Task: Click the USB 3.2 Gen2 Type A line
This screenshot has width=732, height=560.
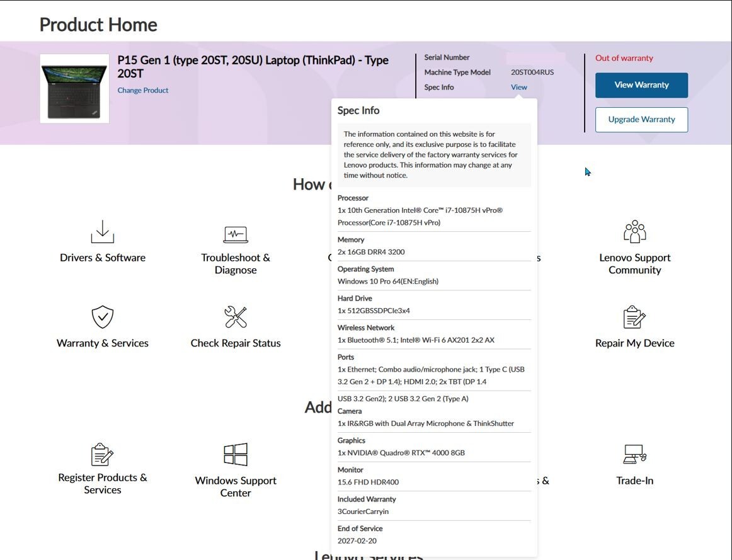Action: 403,399
